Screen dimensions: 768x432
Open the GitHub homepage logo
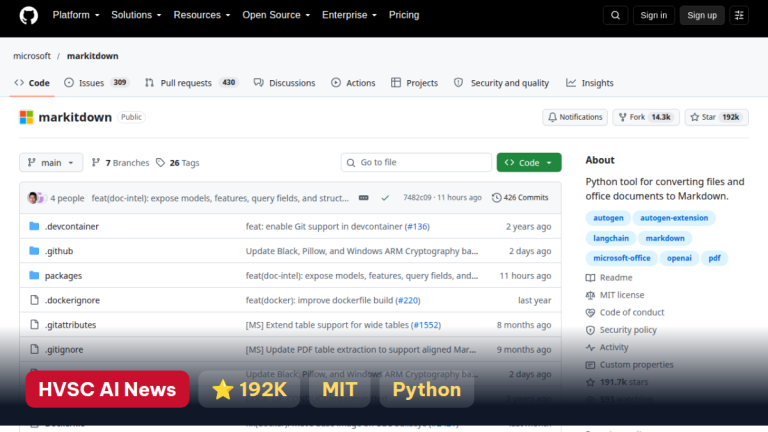click(x=28, y=15)
